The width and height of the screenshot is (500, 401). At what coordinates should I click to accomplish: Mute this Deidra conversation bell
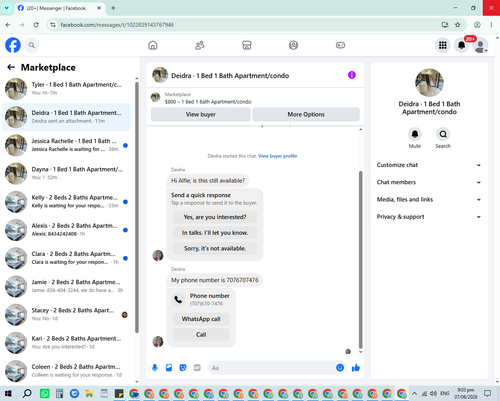pyautogui.click(x=415, y=134)
